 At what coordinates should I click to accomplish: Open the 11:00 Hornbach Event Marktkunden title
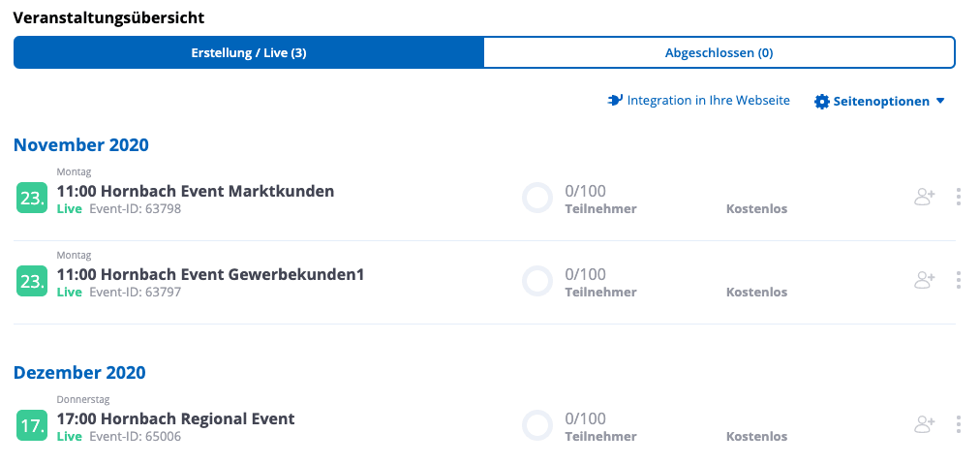coord(196,191)
